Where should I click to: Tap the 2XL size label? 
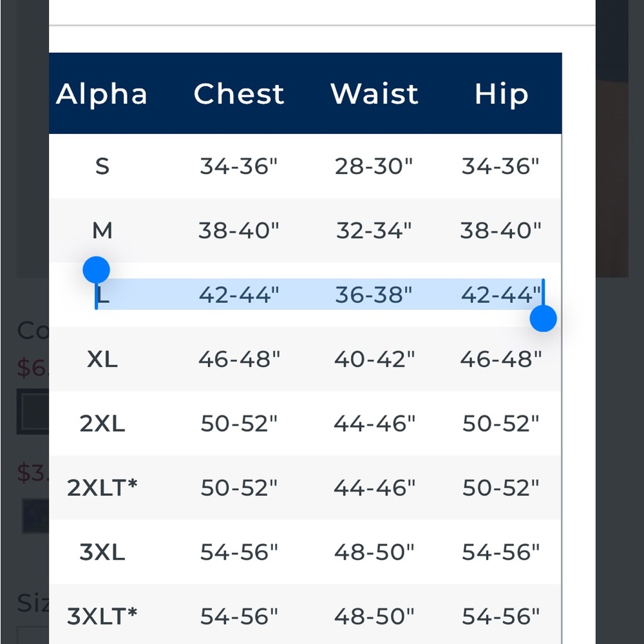102,424
